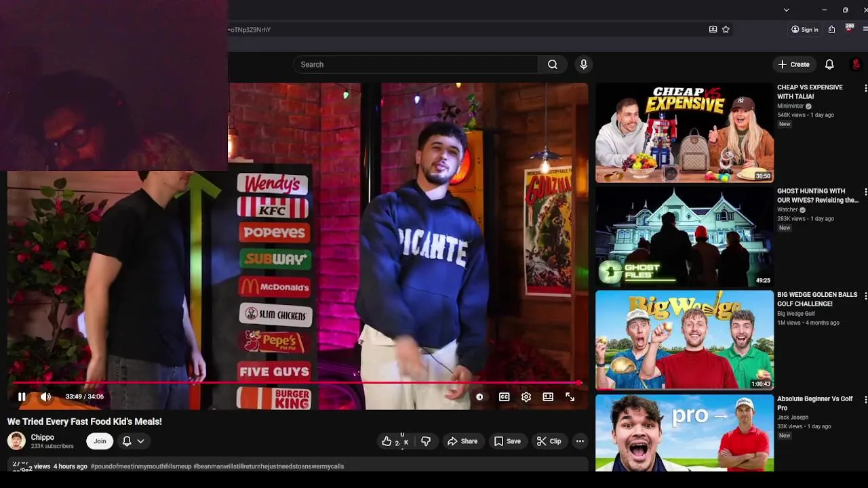Toggle closed captions CC
Screen dimensions: 868x488
click(x=505, y=397)
